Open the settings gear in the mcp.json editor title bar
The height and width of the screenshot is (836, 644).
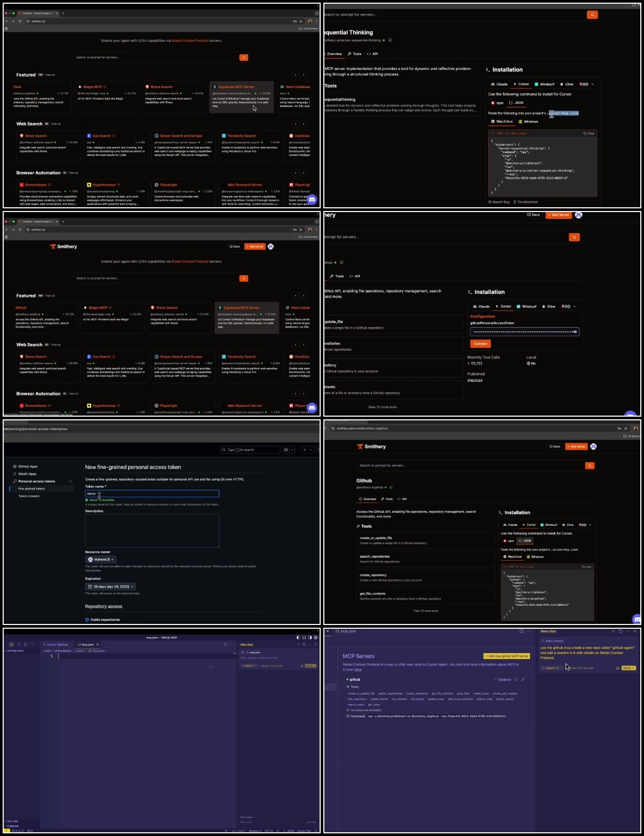[x=316, y=638]
